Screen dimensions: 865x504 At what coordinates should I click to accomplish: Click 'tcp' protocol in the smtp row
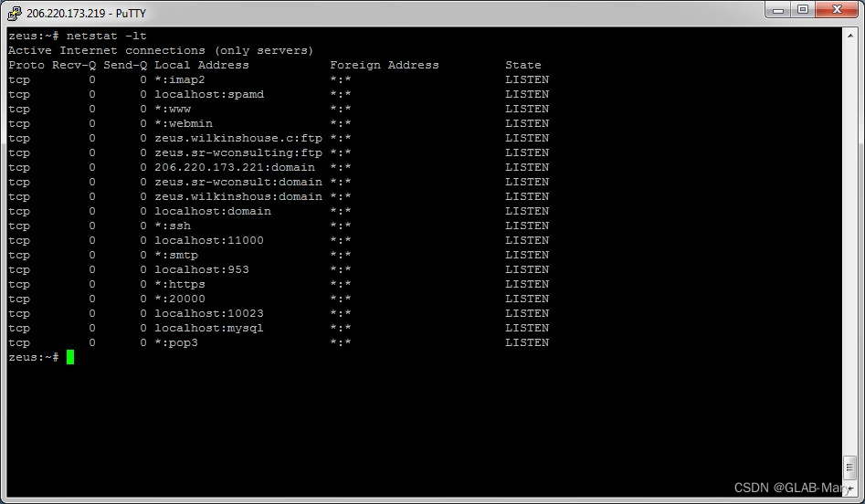(19, 256)
